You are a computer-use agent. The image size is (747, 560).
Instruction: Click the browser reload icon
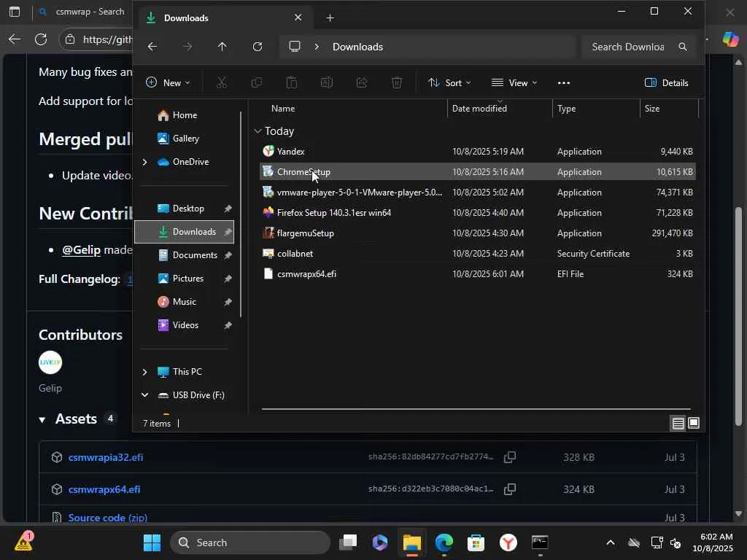41,39
